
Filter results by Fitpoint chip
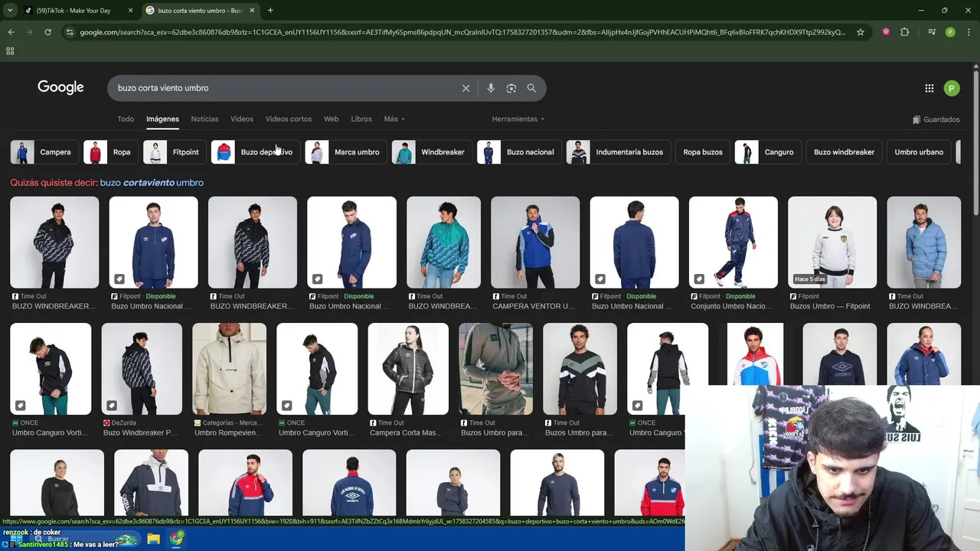coord(174,152)
